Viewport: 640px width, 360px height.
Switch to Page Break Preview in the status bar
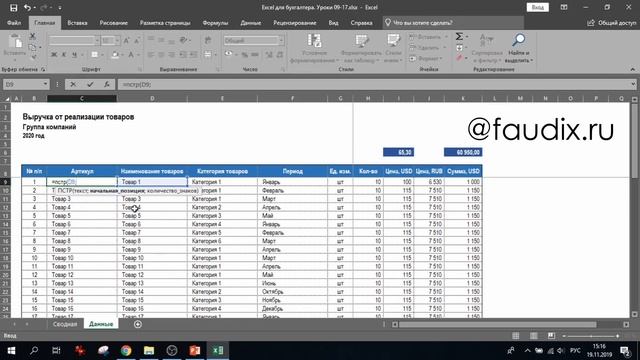click(x=551, y=336)
